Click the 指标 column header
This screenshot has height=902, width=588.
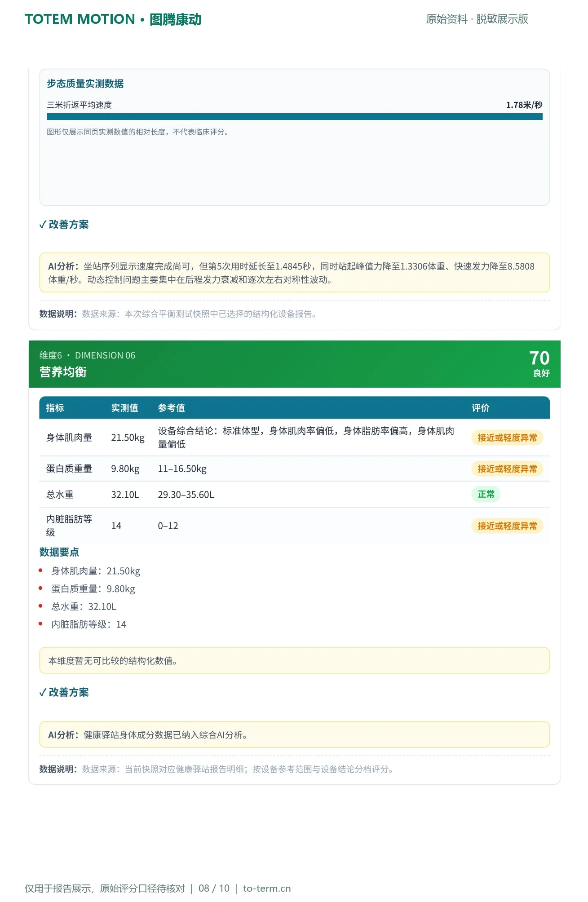point(55,408)
